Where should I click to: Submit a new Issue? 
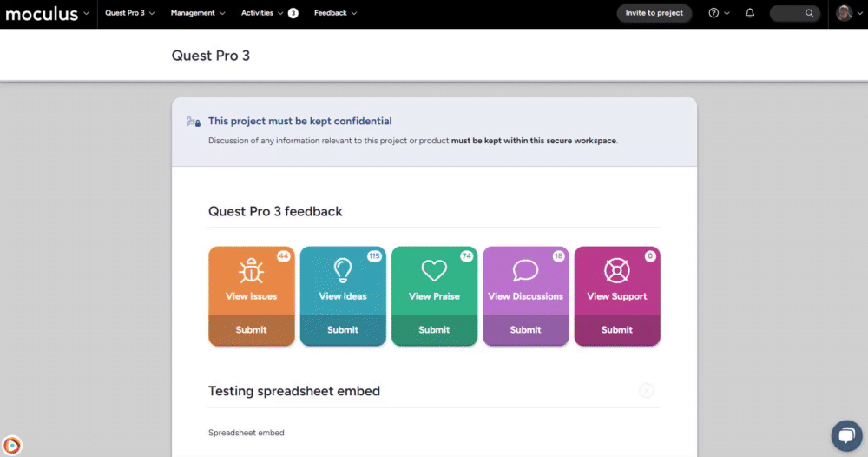252,330
